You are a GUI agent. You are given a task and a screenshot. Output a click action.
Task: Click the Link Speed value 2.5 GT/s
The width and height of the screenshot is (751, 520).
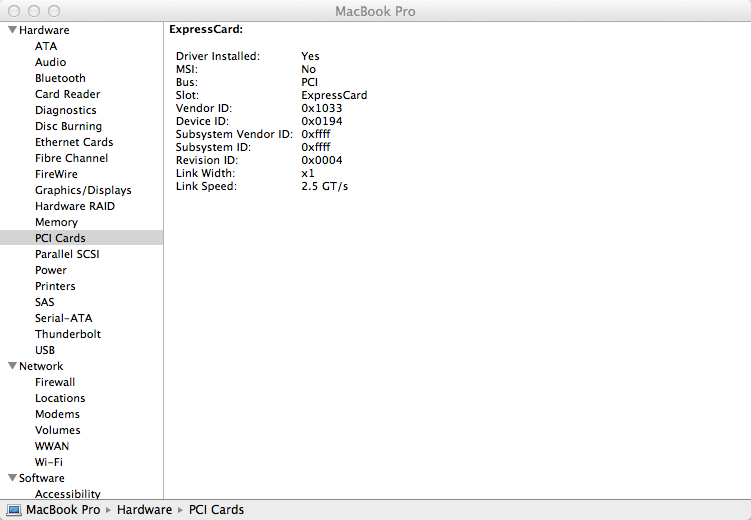point(325,186)
